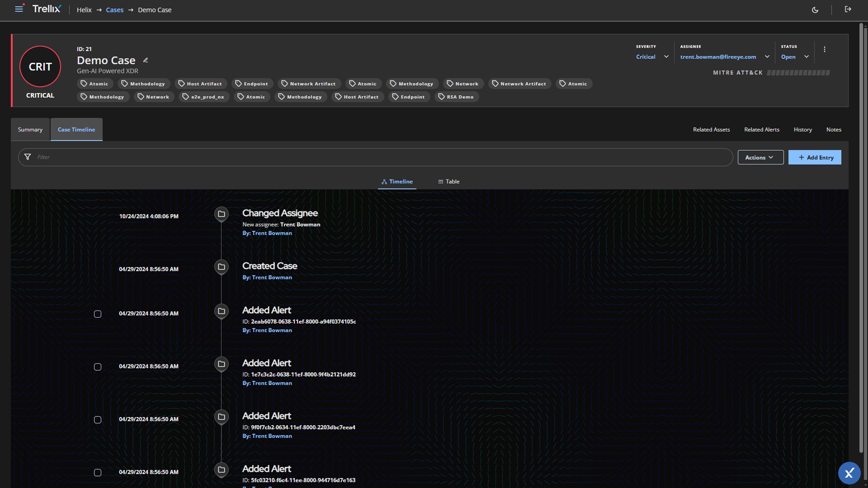Viewport: 868px width, 488px height.
Task: Expand the Status Open dropdown
Action: (x=795, y=57)
